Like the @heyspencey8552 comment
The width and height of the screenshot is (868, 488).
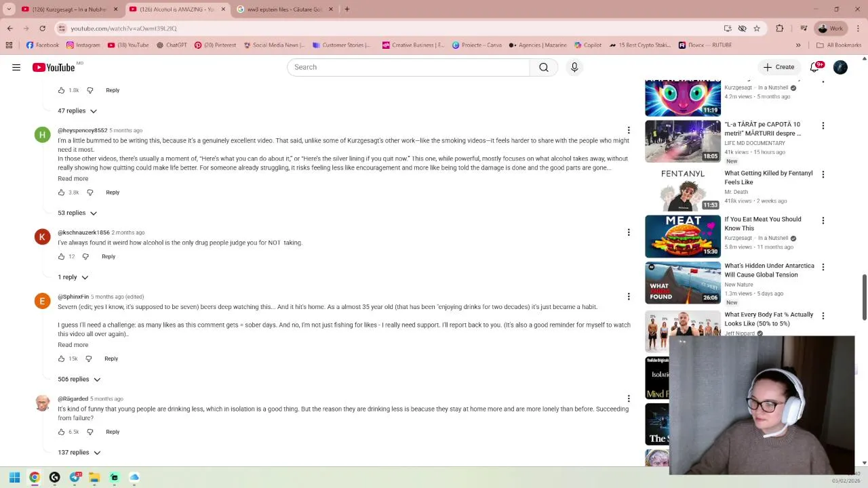(x=61, y=192)
